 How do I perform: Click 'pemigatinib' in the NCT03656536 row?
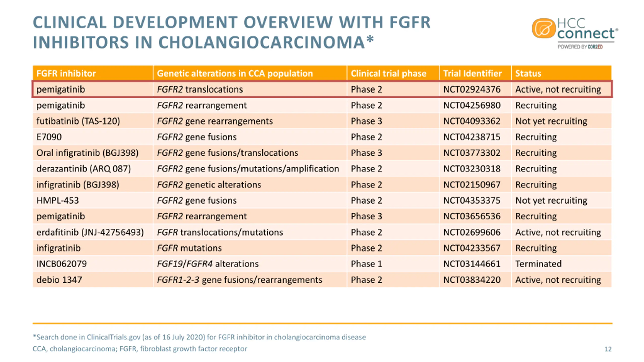click(x=61, y=216)
